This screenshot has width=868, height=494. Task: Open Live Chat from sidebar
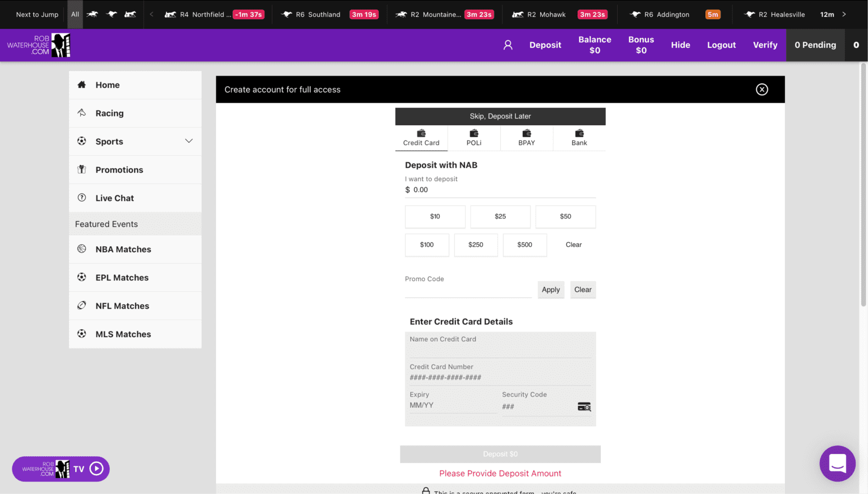135,198
